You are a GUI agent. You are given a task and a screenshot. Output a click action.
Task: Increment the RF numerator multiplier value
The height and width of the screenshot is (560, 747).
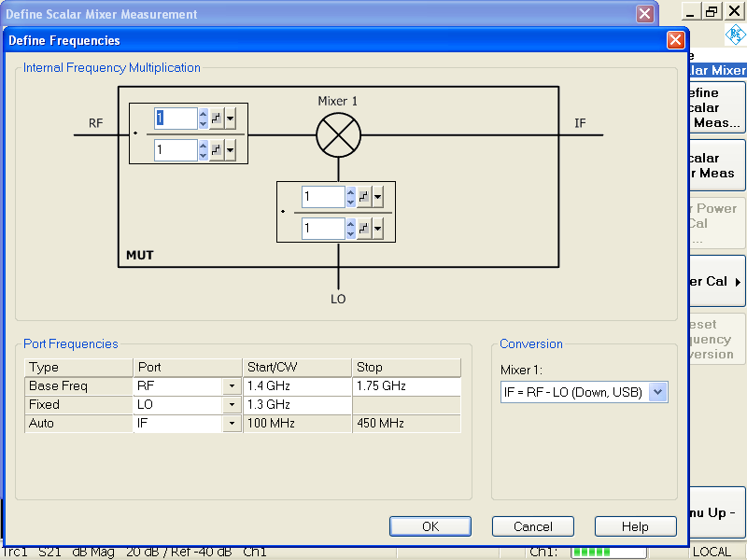[x=204, y=114]
